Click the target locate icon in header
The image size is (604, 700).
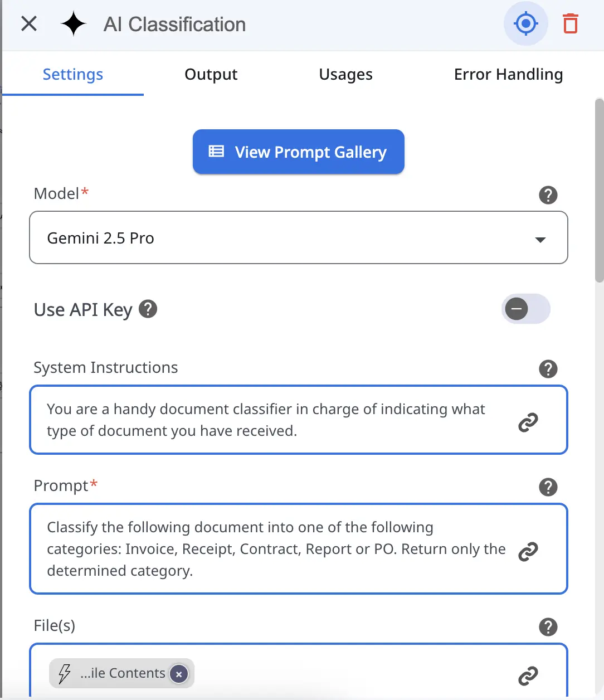pyautogui.click(x=525, y=24)
